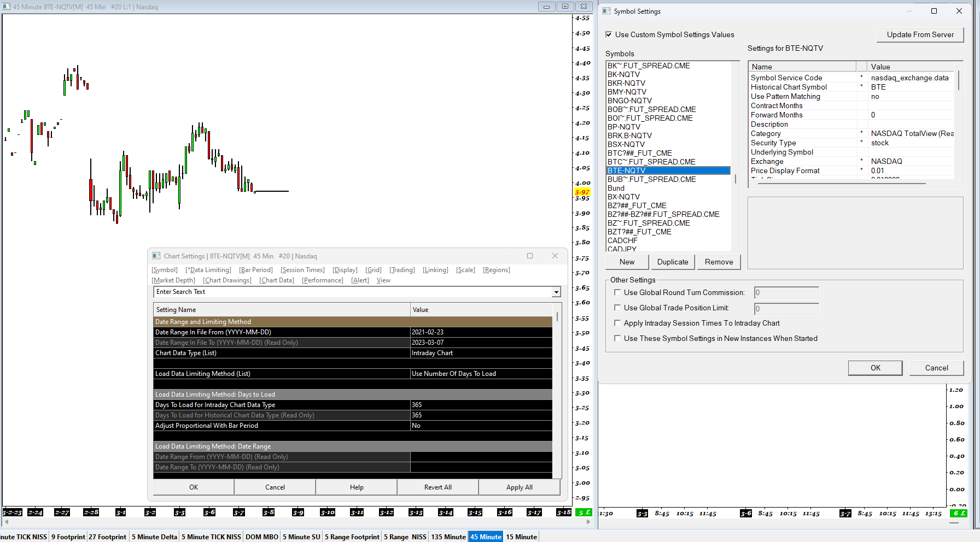Viewport: 980px width, 542px height.
Task: Open Load Data Limiting Method list value
Action: click(x=481, y=374)
